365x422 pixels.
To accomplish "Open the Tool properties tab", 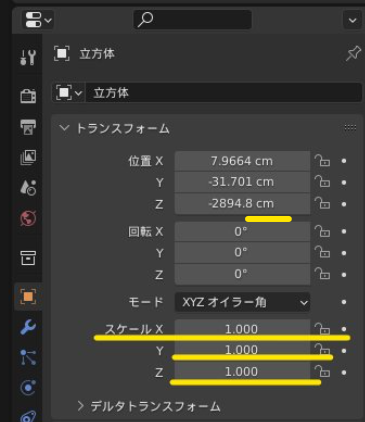I will tap(28, 57).
